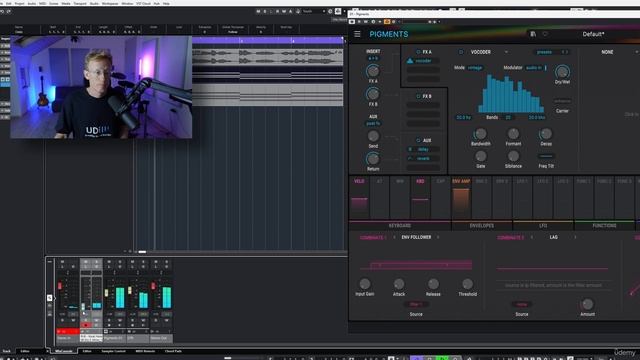Click the FX A level knob
The height and width of the screenshot is (360, 640).
(x=373, y=71)
